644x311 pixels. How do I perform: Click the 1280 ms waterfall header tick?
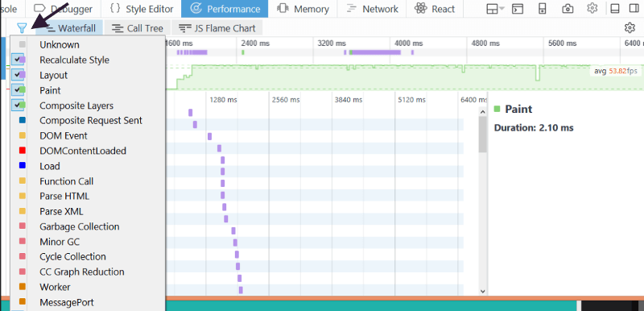click(224, 99)
